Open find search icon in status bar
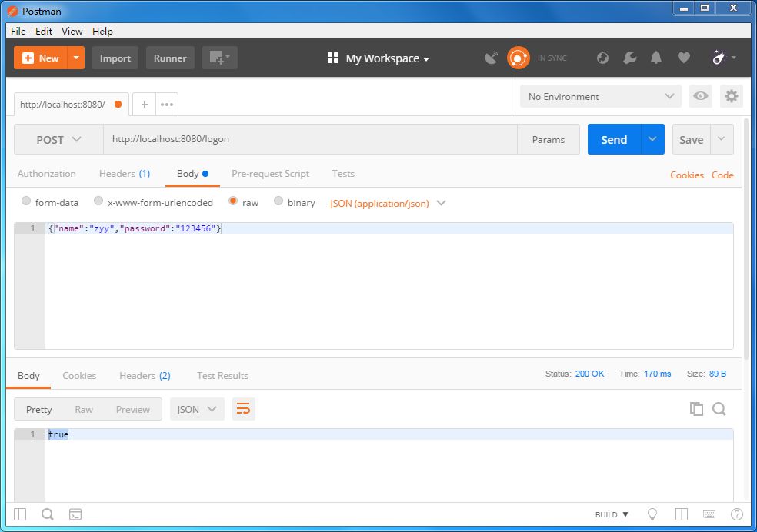757x532 pixels. (48, 514)
